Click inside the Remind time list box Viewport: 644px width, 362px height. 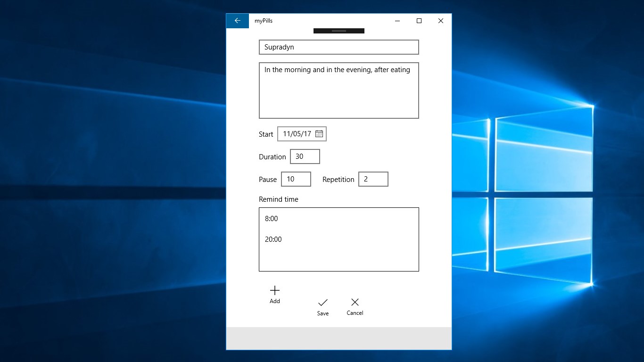click(339, 259)
